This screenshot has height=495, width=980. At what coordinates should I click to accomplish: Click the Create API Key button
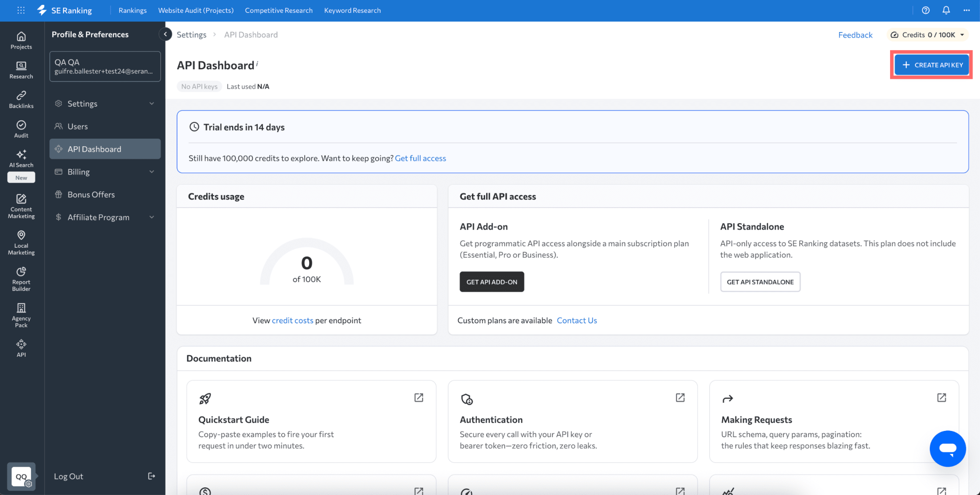pyautogui.click(x=930, y=65)
